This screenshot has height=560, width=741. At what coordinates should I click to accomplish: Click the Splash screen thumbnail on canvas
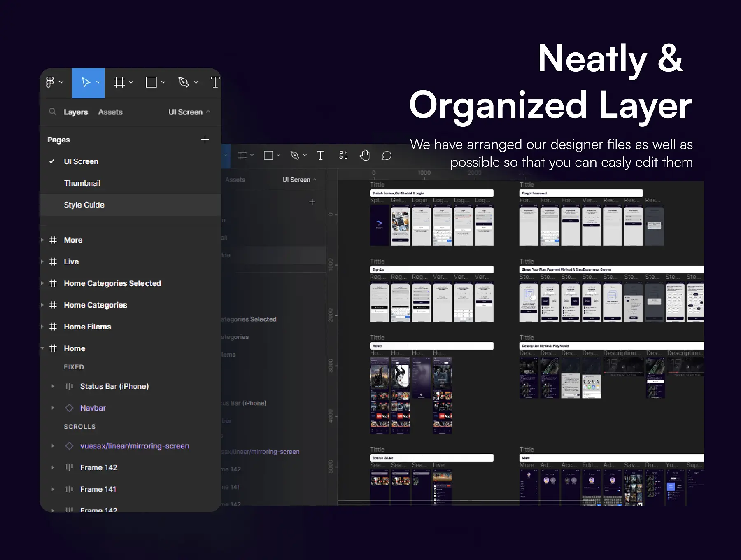(x=379, y=226)
